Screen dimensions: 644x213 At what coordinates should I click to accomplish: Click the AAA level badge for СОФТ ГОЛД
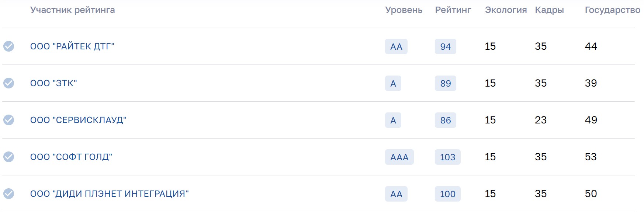pos(399,157)
